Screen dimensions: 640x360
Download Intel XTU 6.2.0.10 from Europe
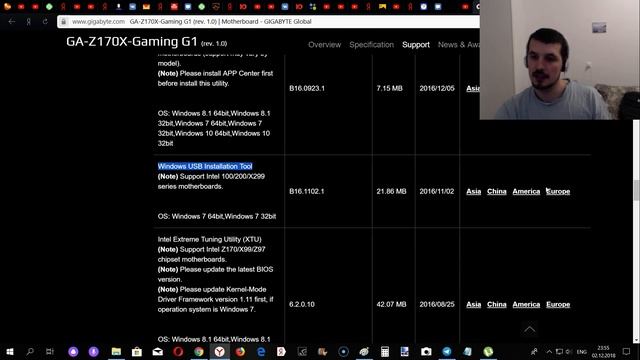[x=558, y=304]
